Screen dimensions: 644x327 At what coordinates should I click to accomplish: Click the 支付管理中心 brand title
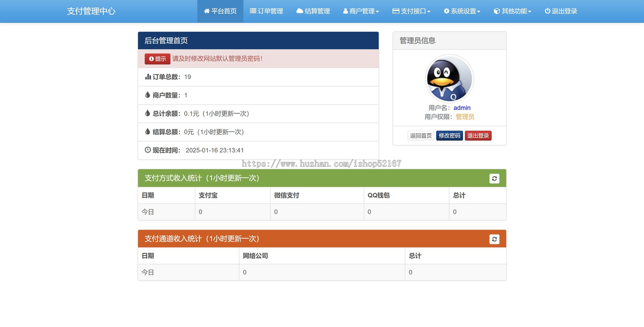coord(91,11)
